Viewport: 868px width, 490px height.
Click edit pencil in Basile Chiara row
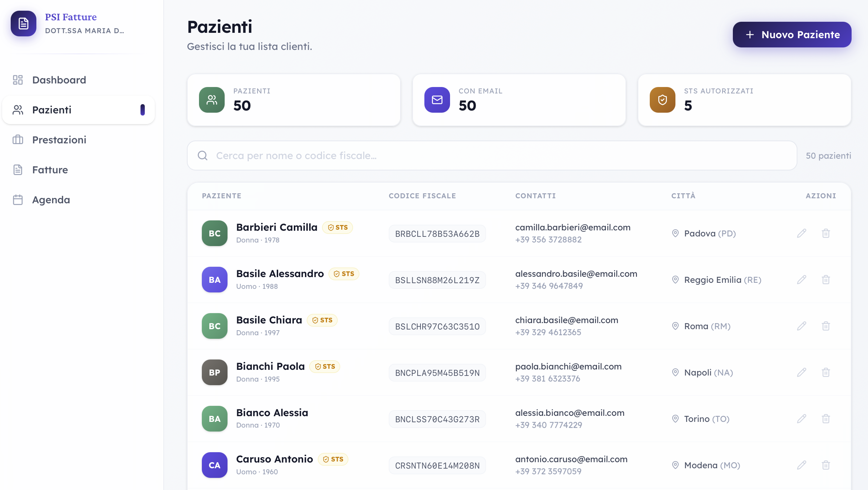[802, 326]
